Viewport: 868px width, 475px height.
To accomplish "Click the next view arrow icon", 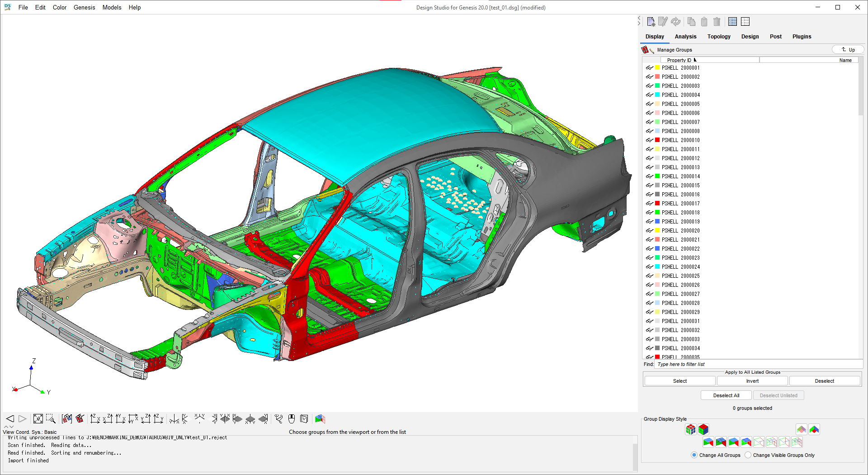I will point(22,419).
